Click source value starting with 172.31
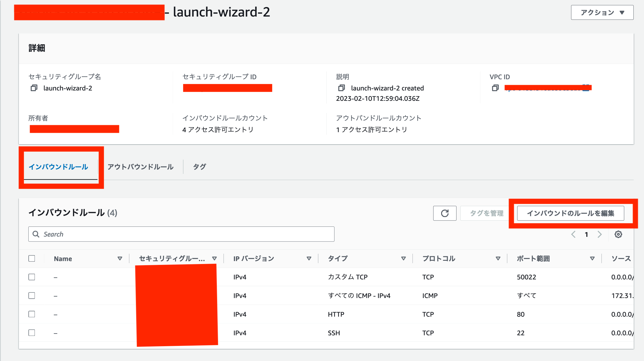This screenshot has height=361, width=644. (x=622, y=296)
